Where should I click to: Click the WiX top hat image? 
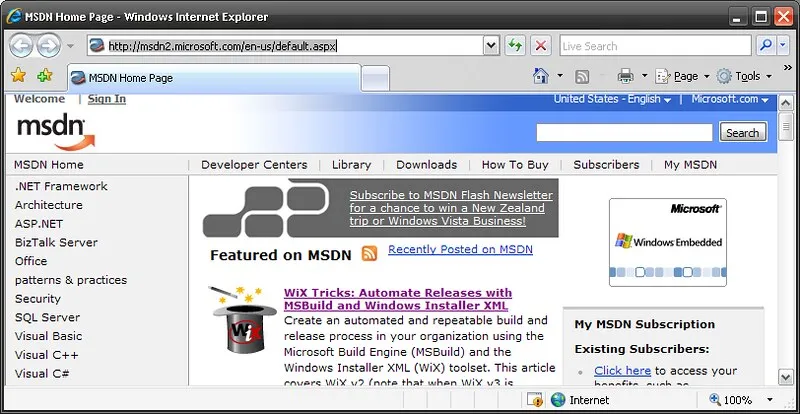[x=244, y=319]
